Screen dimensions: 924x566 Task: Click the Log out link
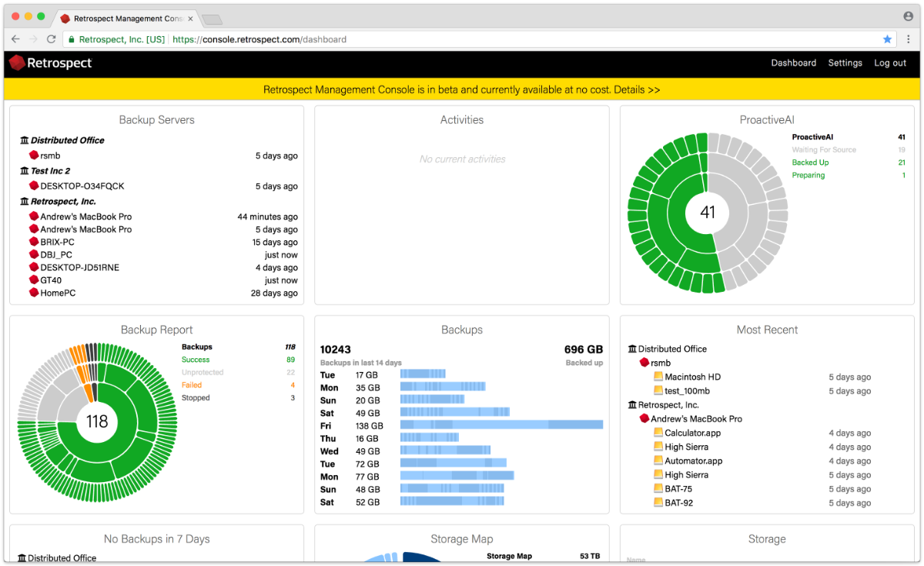tap(890, 63)
